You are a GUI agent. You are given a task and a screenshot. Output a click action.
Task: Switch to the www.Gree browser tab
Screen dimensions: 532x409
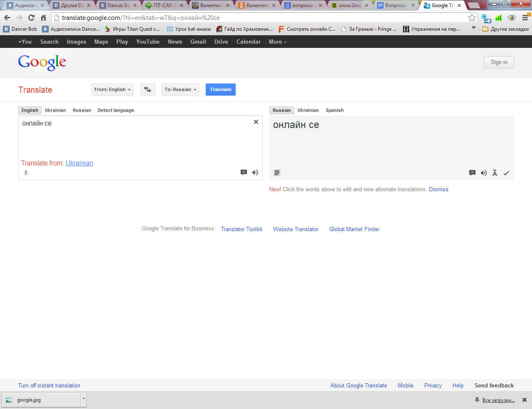pyautogui.click(x=349, y=5)
